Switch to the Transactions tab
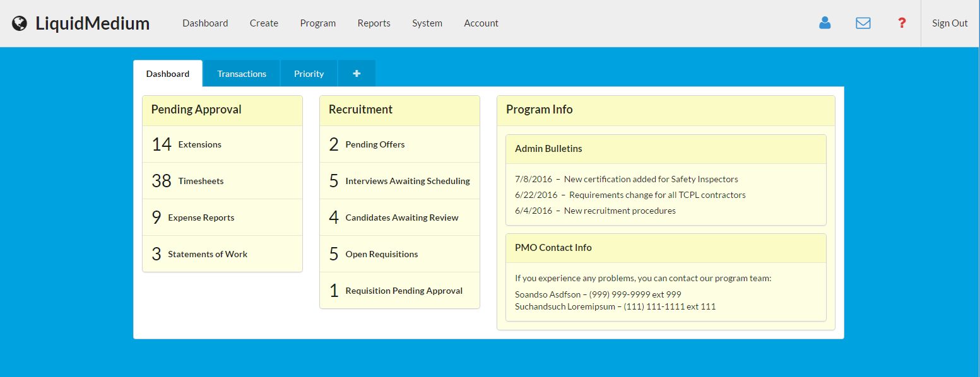The image size is (980, 377). [242, 74]
